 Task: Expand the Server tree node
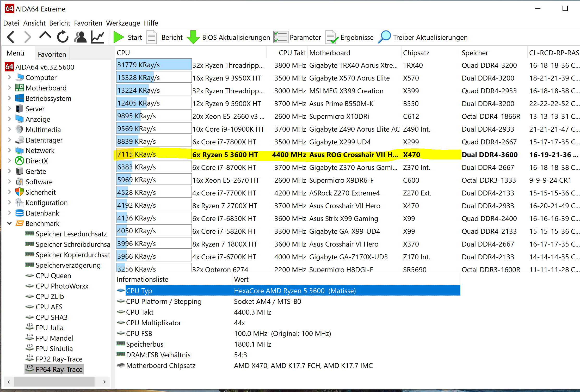9,108
